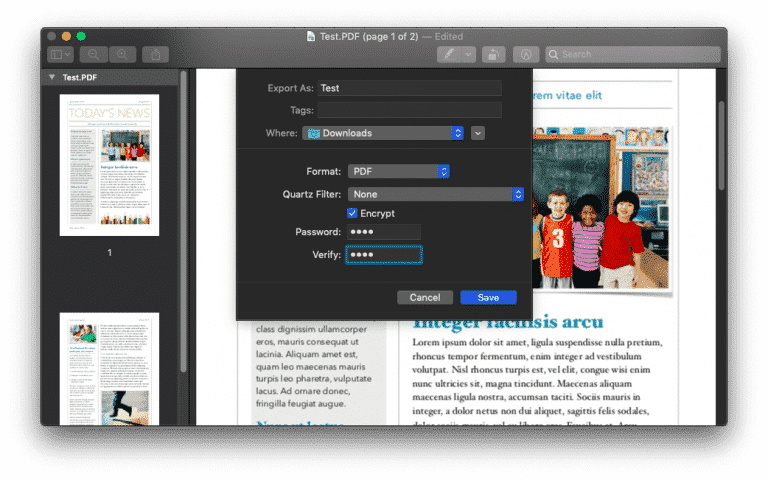Select page 1 thumbnail in sidebar
Image resolution: width=768 pixels, height=480 pixels.
point(109,165)
